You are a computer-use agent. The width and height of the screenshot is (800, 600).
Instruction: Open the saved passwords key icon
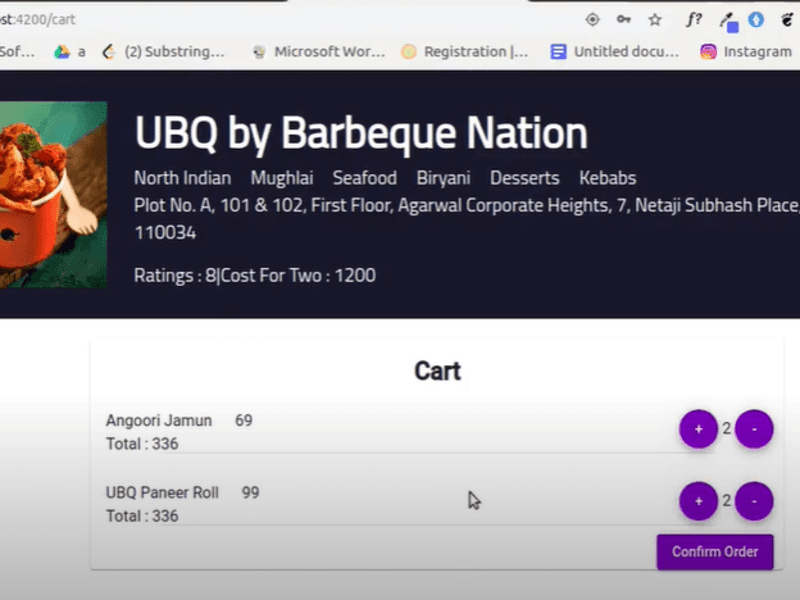[x=623, y=19]
